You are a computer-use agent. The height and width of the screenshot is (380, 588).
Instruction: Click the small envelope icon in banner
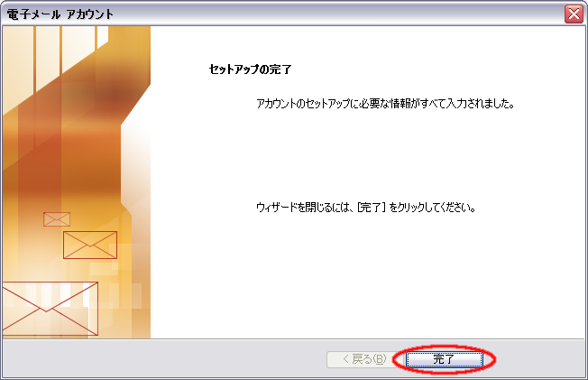[57, 219]
